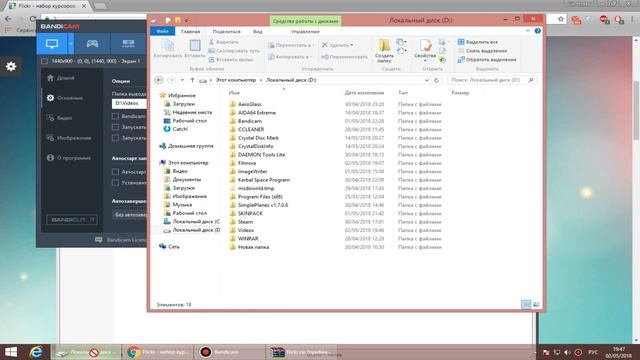640x360 pixels.
Task: Click the BANDICUT button in Bandicam
Action: point(72,220)
